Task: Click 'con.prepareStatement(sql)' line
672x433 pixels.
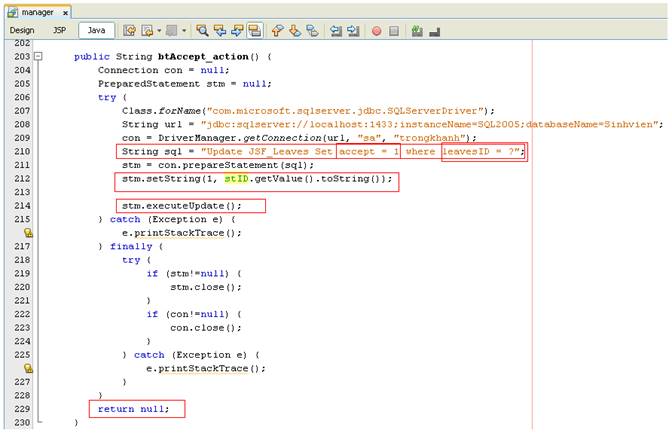Action: coord(217,165)
